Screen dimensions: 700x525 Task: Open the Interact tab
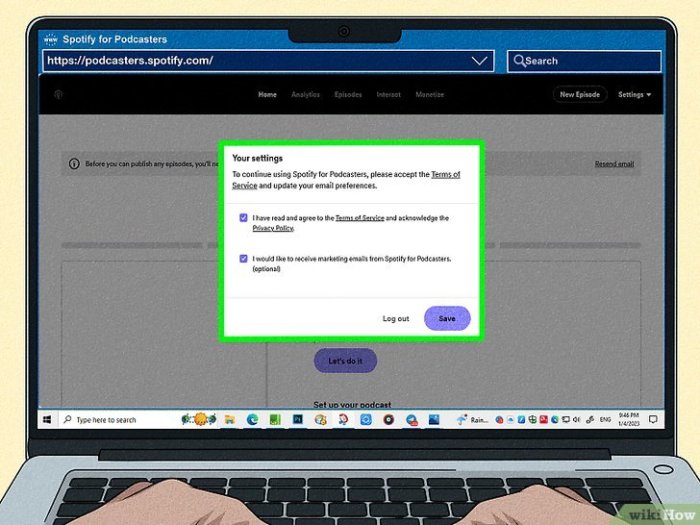pyautogui.click(x=388, y=95)
